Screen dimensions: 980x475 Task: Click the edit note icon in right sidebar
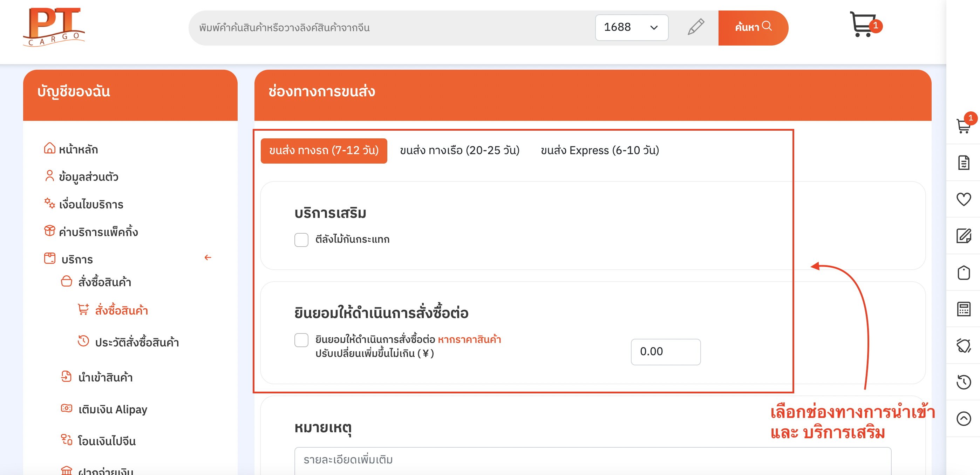click(963, 236)
